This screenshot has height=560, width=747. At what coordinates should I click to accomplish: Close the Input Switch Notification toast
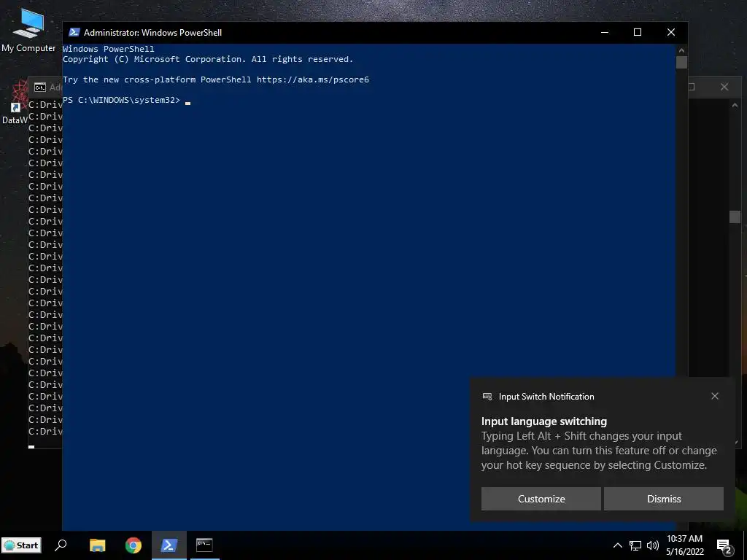715,396
